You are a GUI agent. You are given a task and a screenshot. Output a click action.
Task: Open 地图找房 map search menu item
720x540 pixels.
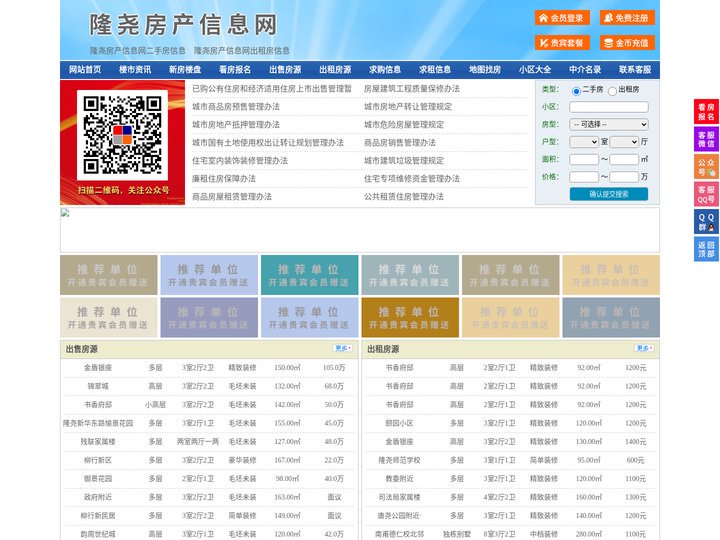pyautogui.click(x=485, y=70)
